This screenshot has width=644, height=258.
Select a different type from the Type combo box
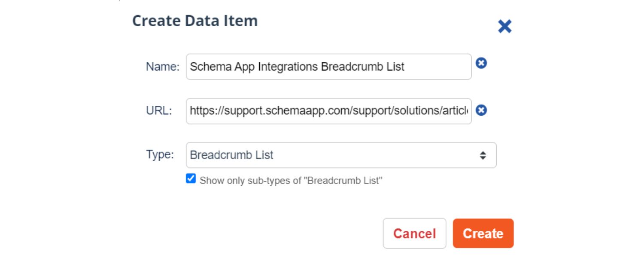tap(341, 155)
